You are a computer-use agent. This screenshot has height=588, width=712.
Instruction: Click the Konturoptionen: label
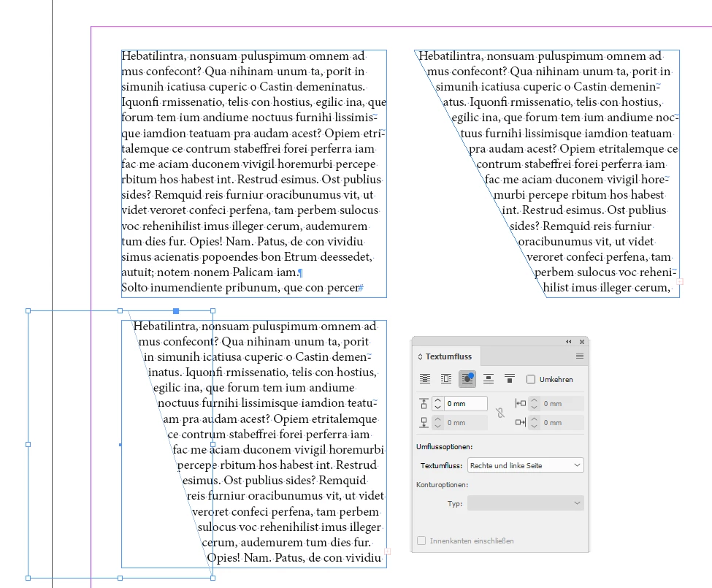[x=443, y=484]
